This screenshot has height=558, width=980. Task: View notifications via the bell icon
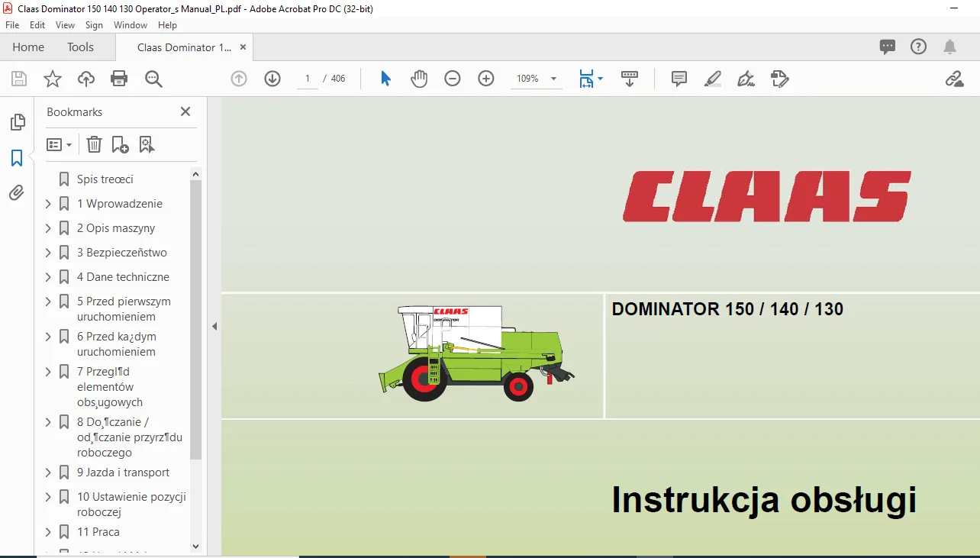click(950, 47)
